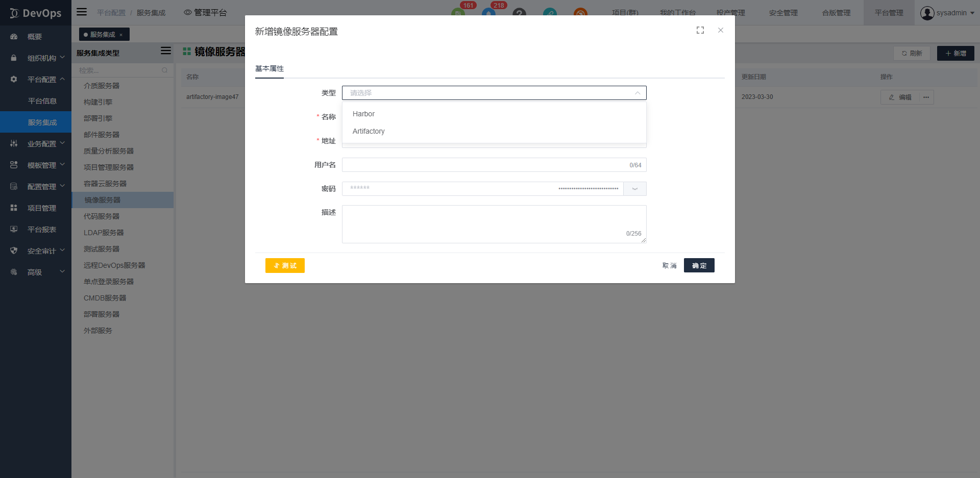Click the teal link icon in header
The height and width of the screenshot is (478, 980).
point(550,13)
